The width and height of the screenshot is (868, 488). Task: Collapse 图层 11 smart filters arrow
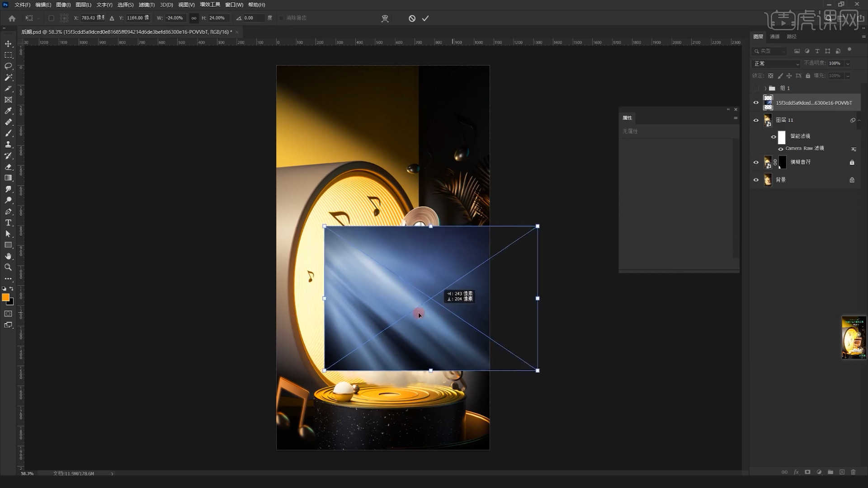pyautogui.click(x=859, y=120)
